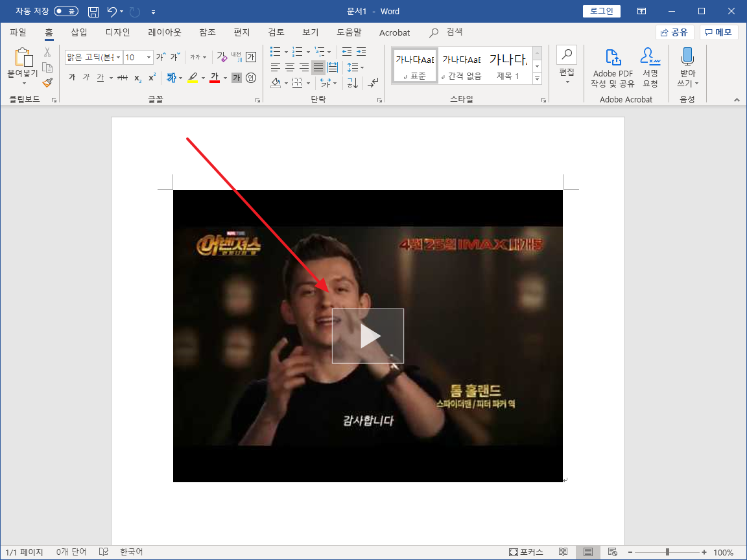Decrease font size with the shrink icon
Image resolution: width=747 pixels, height=560 pixels.
(x=175, y=57)
